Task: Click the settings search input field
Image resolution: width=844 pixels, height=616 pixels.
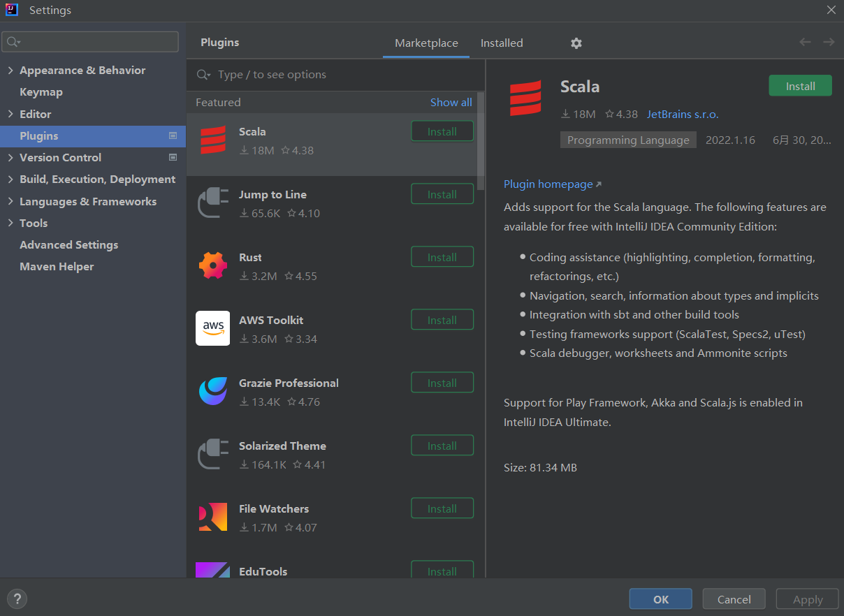Action: pos(90,42)
